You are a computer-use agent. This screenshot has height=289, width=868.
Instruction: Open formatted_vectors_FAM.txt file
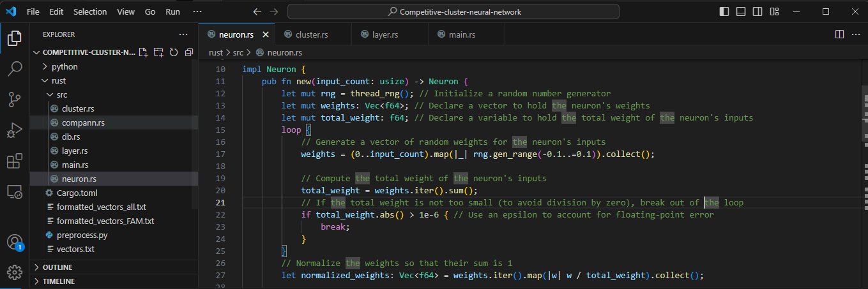[x=114, y=221]
